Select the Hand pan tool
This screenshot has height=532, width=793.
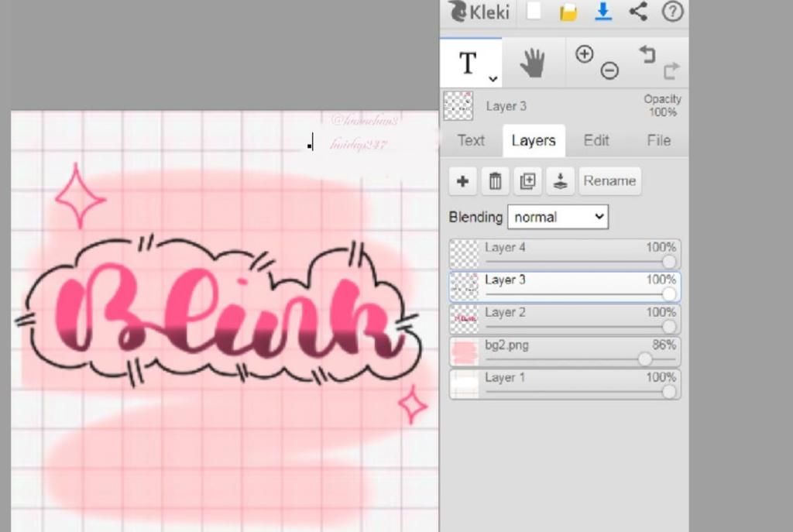(533, 63)
